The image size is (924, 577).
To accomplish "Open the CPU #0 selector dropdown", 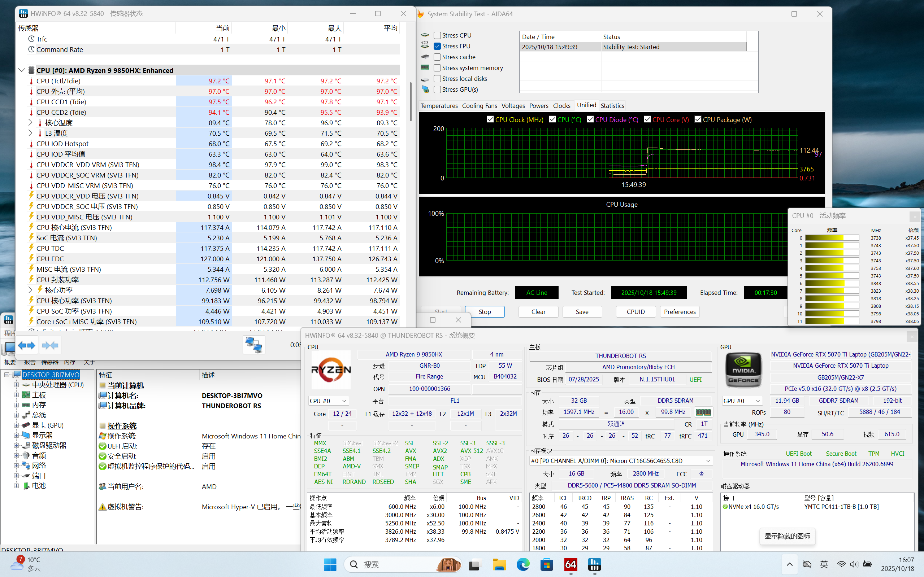I will (x=328, y=401).
